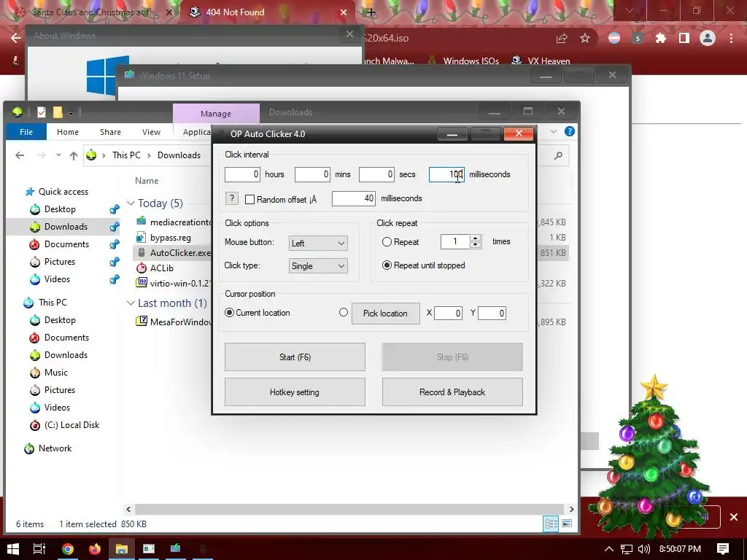Focus the hours interval field
This screenshot has width=747, height=560.
point(242,174)
